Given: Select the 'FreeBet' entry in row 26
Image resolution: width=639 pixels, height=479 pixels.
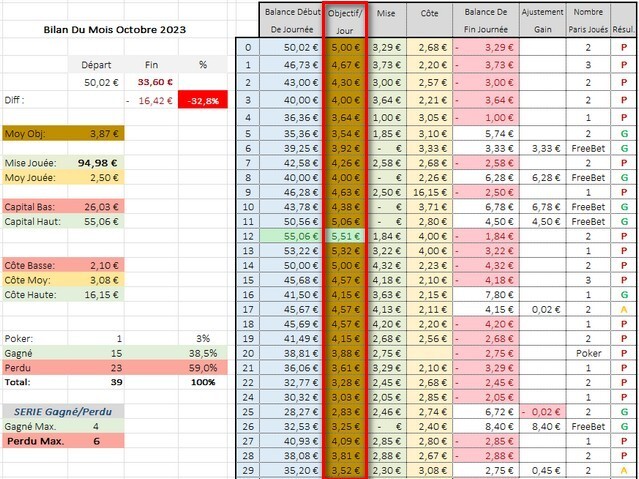Looking at the screenshot, I should click(x=588, y=427).
